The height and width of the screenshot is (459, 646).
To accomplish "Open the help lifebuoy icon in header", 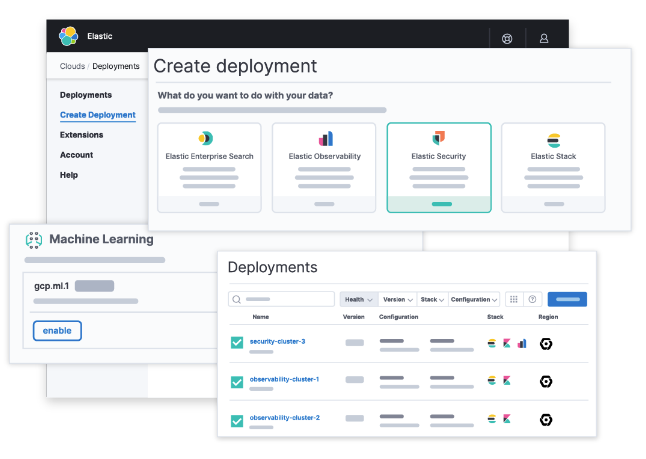I will pyautogui.click(x=507, y=38).
